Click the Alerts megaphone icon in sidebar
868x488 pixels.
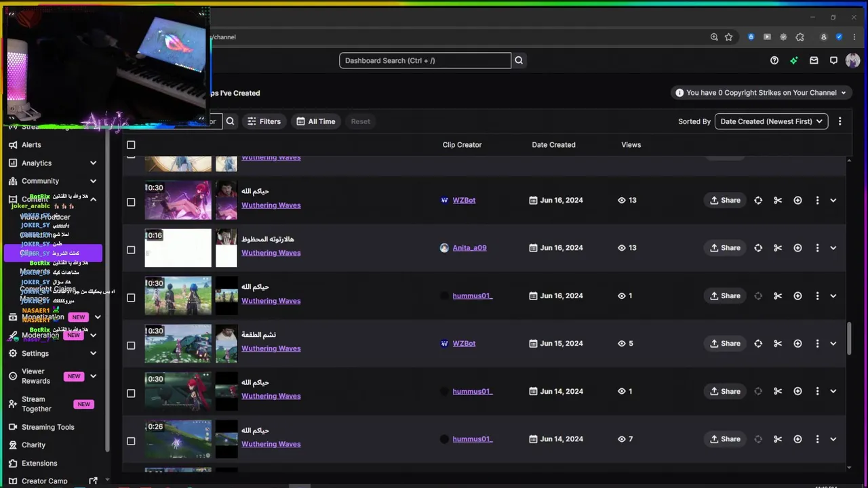point(13,145)
